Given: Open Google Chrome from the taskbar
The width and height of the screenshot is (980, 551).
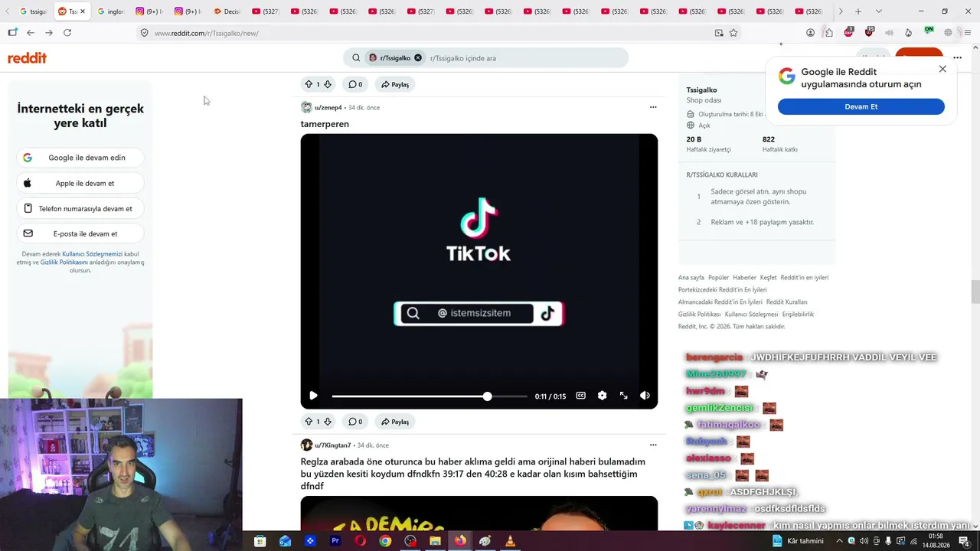Looking at the screenshot, I should point(385,541).
